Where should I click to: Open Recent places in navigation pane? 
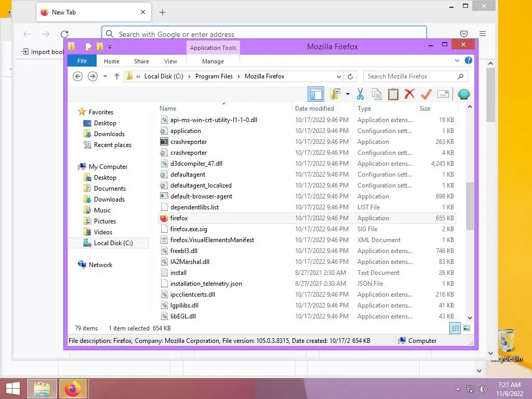tap(112, 145)
